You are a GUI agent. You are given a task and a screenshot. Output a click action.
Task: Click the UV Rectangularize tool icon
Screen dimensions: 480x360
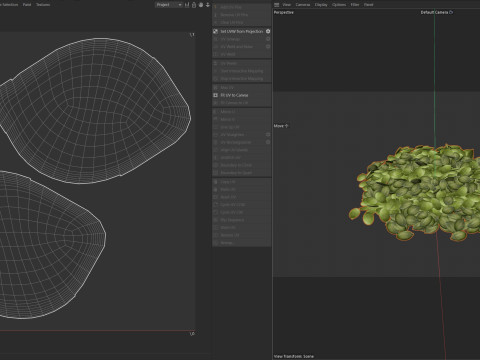215,142
